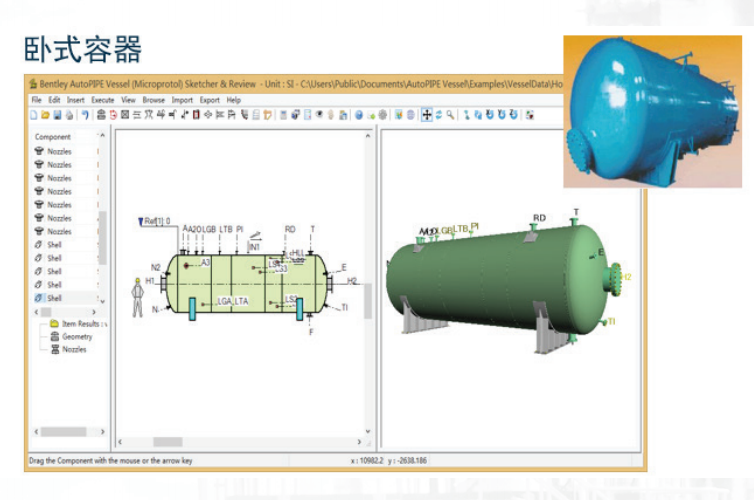The width and height of the screenshot is (754, 500).
Task: Open the View menu
Action: (x=128, y=100)
